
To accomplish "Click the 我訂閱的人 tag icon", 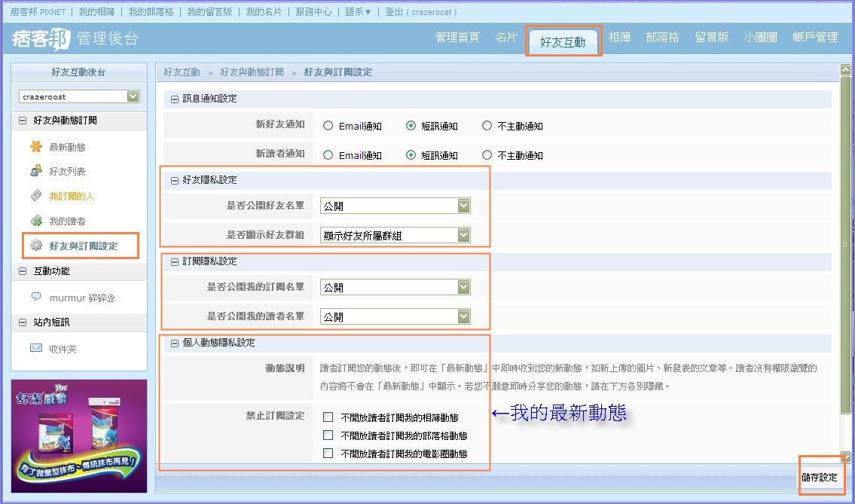I will (36, 195).
